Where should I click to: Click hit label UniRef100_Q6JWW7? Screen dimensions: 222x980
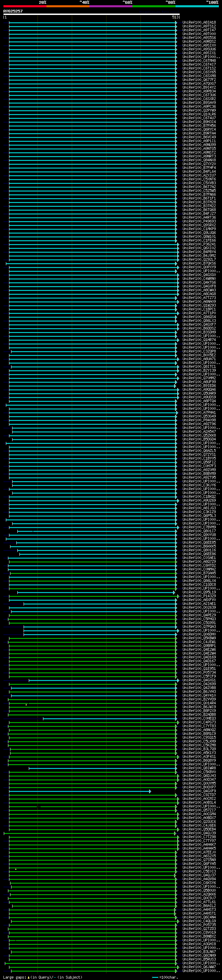click(x=199, y=967)
